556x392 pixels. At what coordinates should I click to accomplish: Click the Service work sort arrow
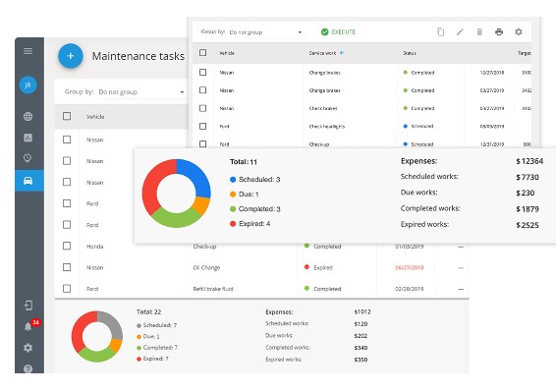click(342, 53)
